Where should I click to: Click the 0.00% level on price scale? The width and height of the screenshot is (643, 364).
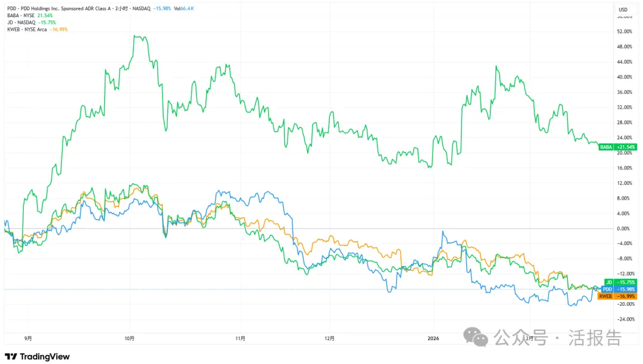point(623,228)
